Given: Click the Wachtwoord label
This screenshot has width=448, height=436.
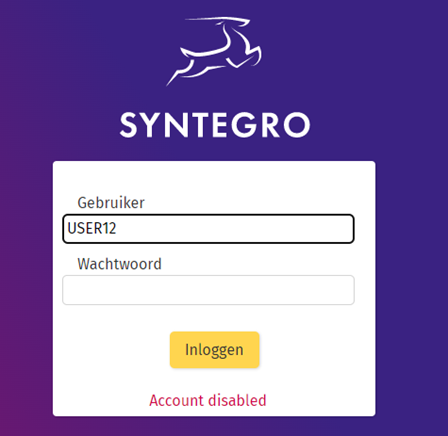Looking at the screenshot, I should point(119,264).
